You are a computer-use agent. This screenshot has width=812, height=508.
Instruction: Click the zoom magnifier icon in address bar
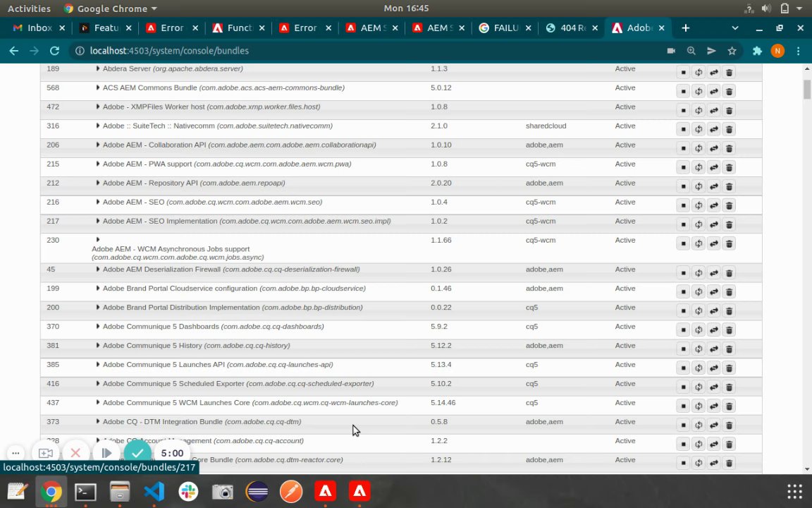click(x=691, y=51)
